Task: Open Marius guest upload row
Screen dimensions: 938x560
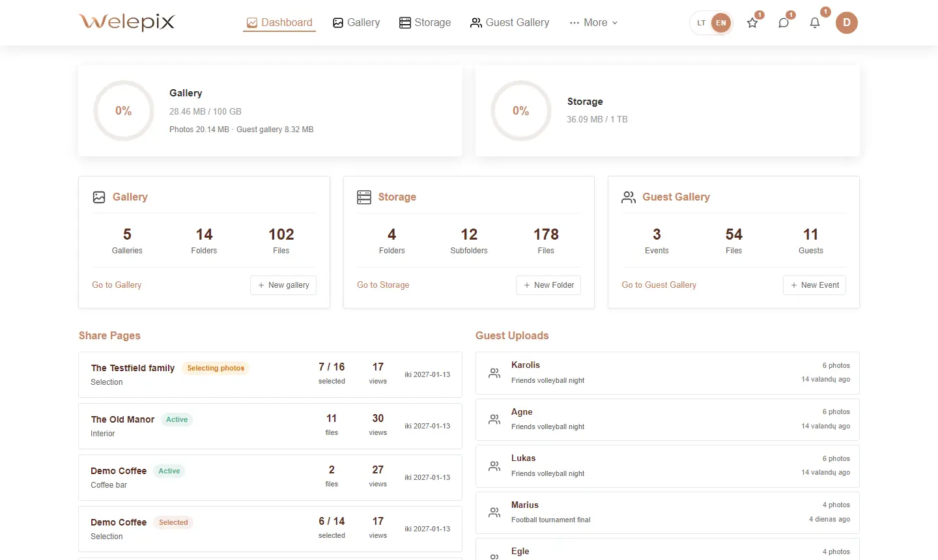Action: (668, 512)
